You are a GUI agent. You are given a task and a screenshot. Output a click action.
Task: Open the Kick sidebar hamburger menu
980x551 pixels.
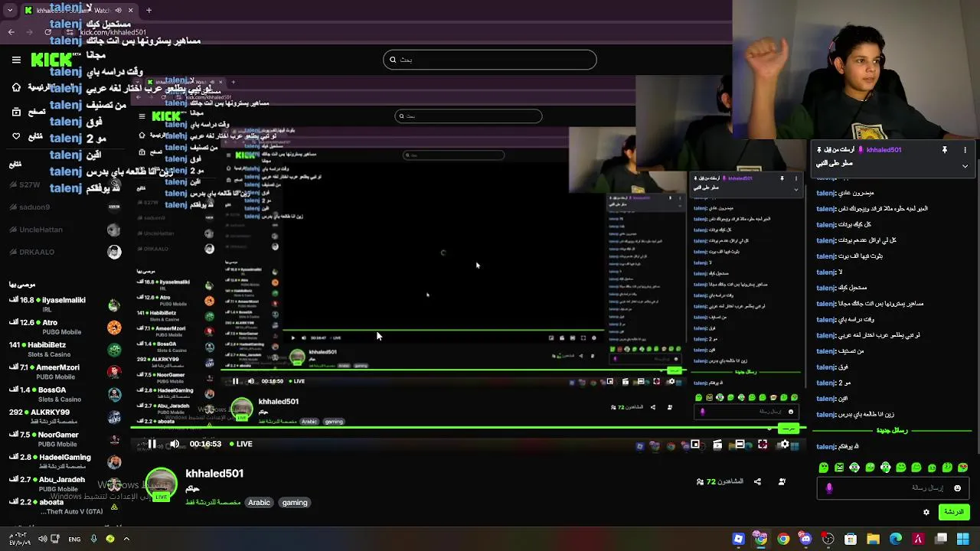tap(16, 60)
